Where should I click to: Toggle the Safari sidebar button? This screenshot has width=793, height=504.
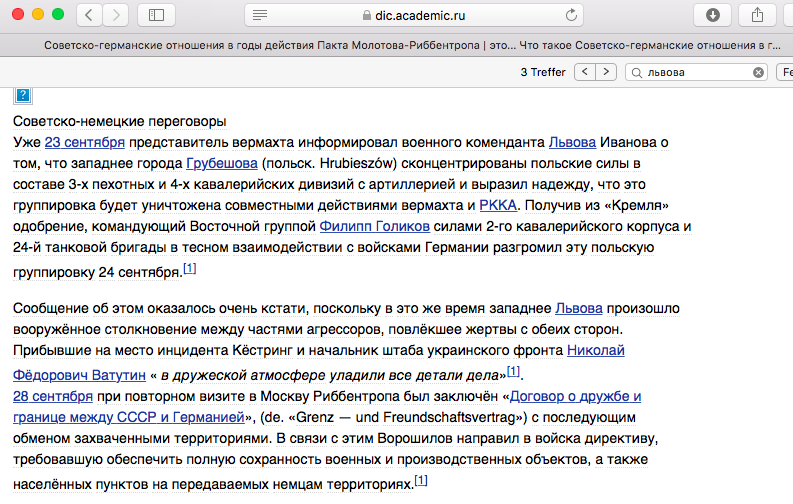[156, 15]
